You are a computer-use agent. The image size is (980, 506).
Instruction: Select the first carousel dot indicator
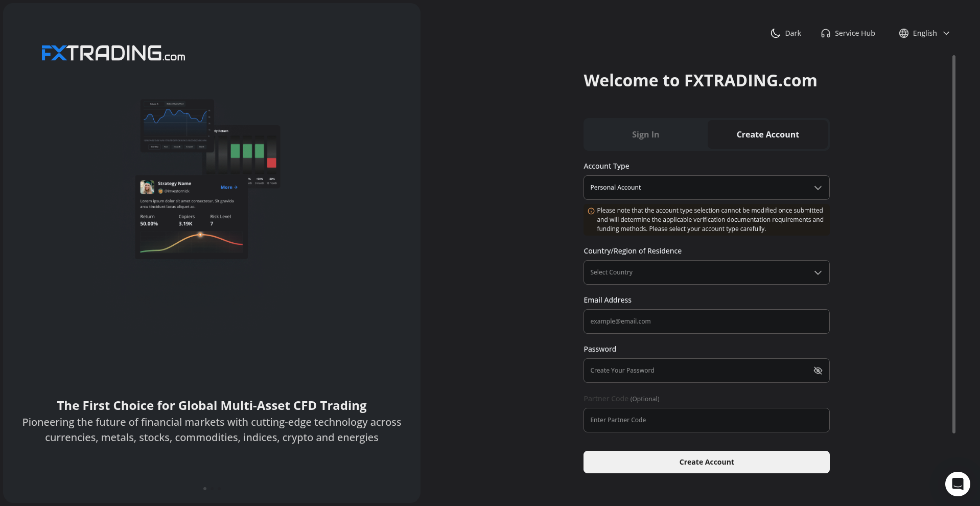point(205,489)
